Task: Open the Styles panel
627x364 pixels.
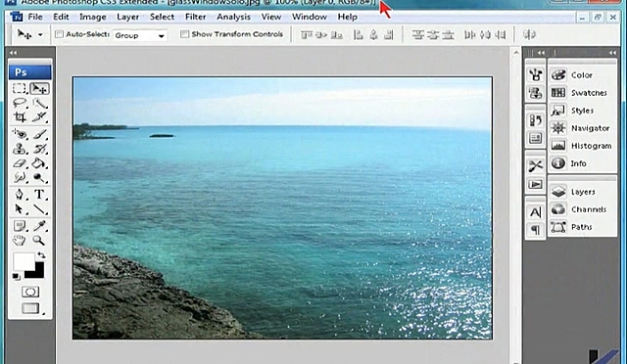Action: [x=582, y=111]
